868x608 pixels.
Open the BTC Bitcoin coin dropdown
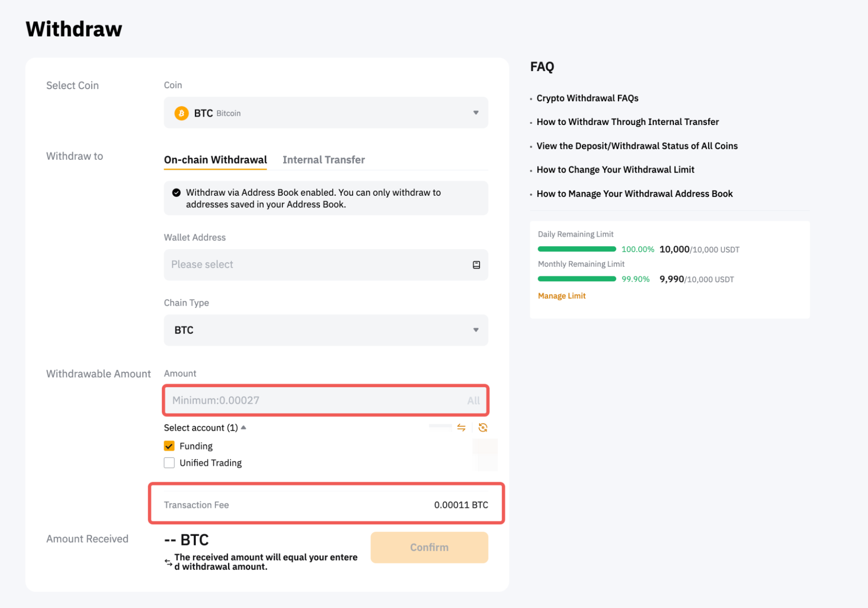click(326, 113)
